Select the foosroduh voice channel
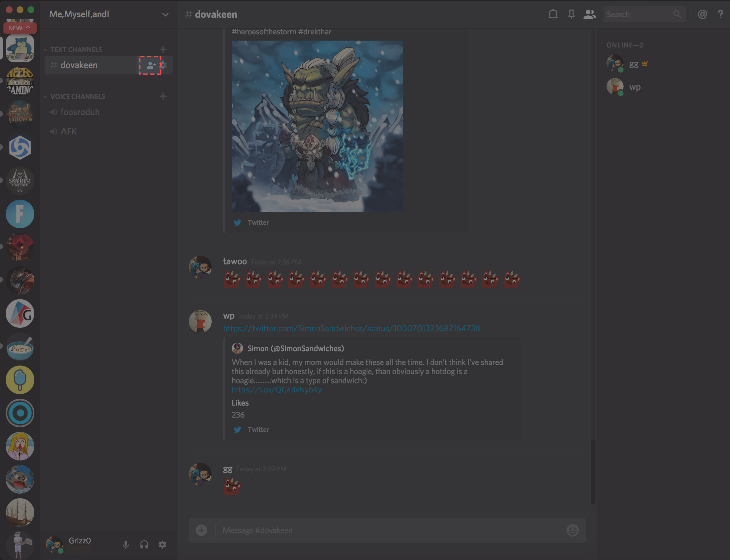 [x=80, y=112]
